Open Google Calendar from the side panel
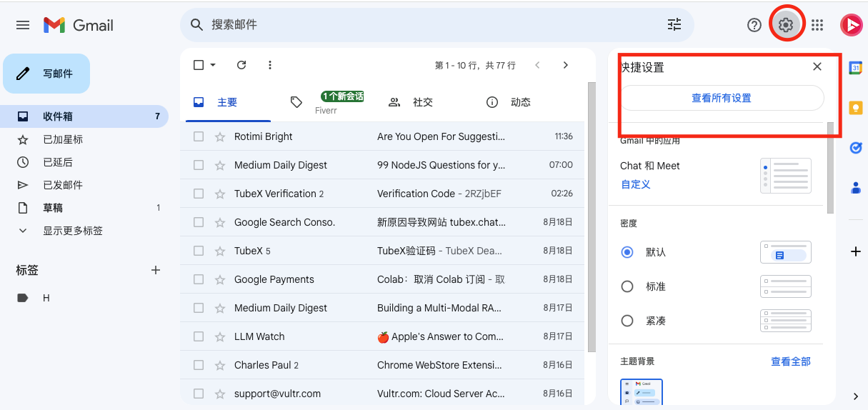 click(855, 68)
